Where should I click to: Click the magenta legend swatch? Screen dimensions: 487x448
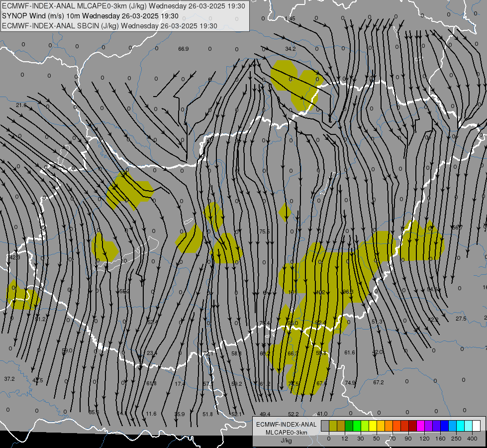[x=420, y=426]
